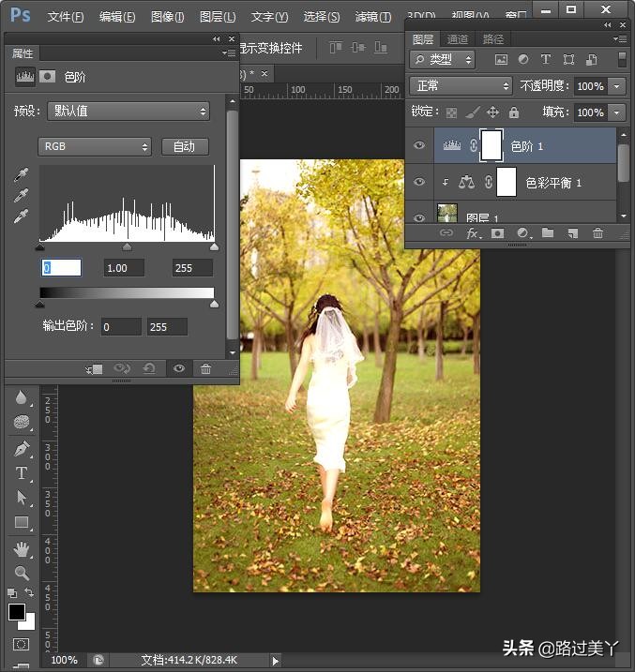Open the 预设 preset dropdown
Viewport: 635px width, 672px height.
[x=128, y=111]
